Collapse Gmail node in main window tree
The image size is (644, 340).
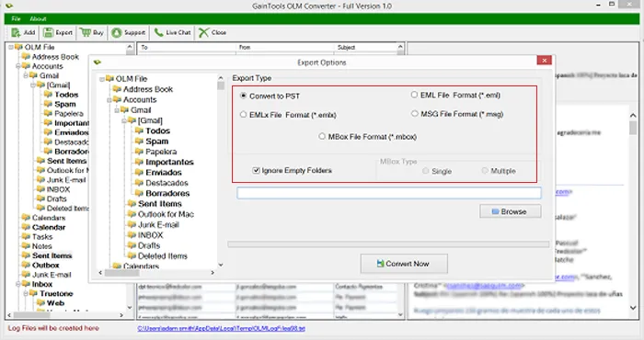tap(26, 75)
